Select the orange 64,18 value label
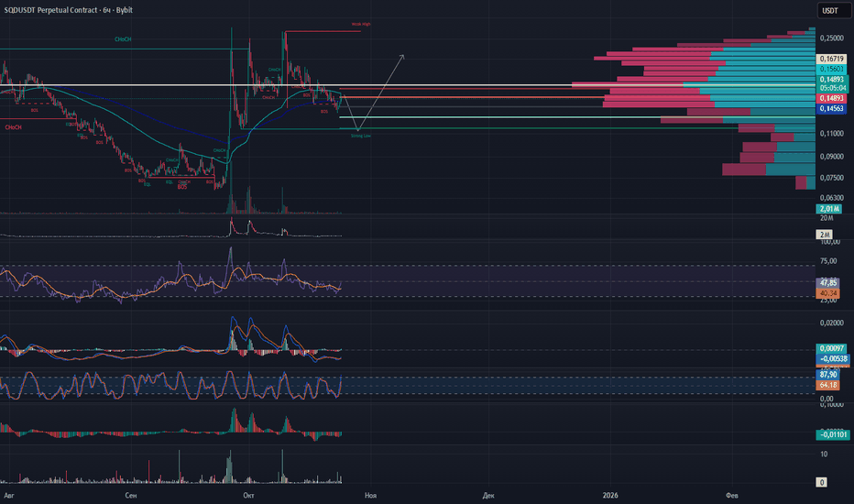854x504 pixels. [827, 385]
